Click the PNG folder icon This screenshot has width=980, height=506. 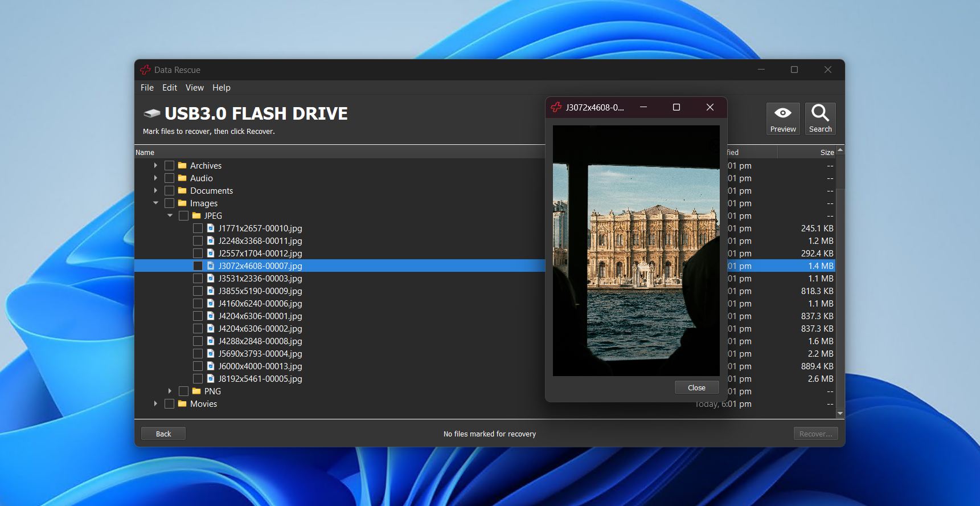point(196,391)
